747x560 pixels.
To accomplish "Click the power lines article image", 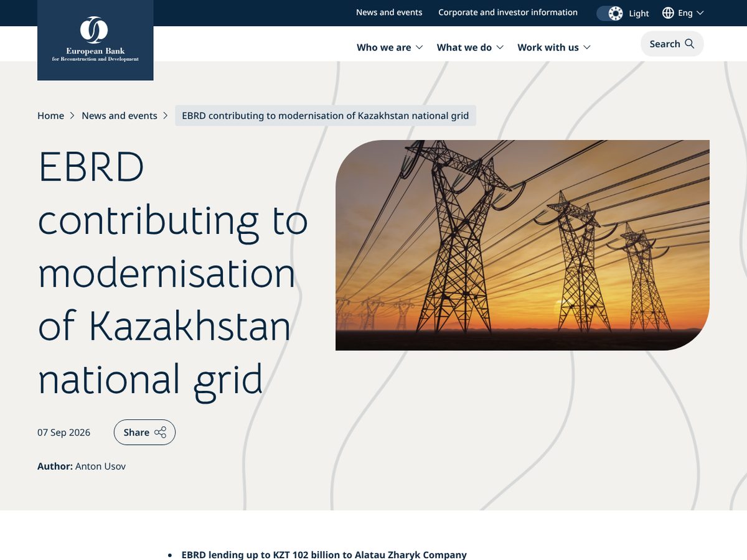I will tap(522, 245).
